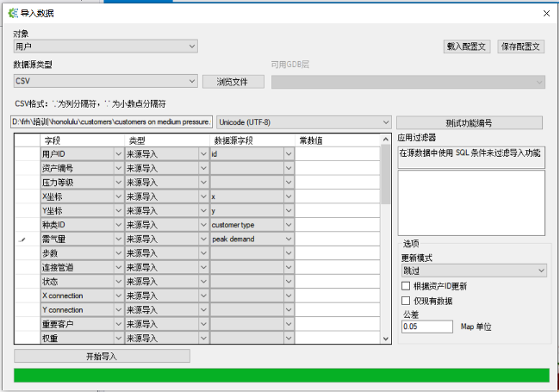Click the app icon in title bar
Screen dimensions: 560x392
[12, 13]
